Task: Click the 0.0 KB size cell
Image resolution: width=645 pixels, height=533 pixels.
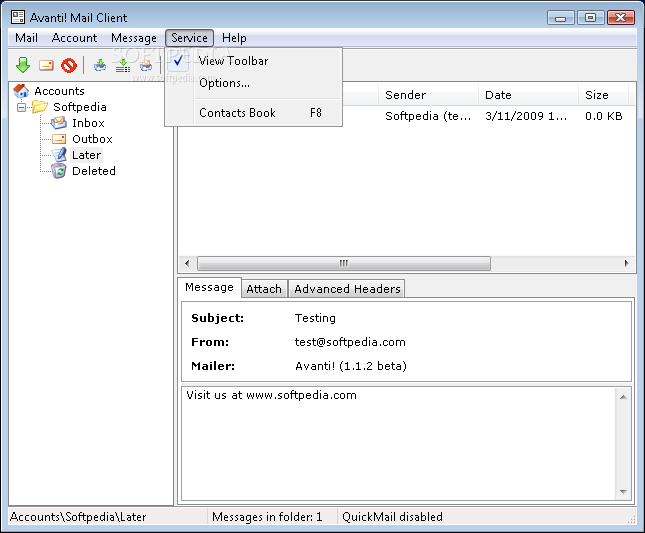Action: (603, 116)
